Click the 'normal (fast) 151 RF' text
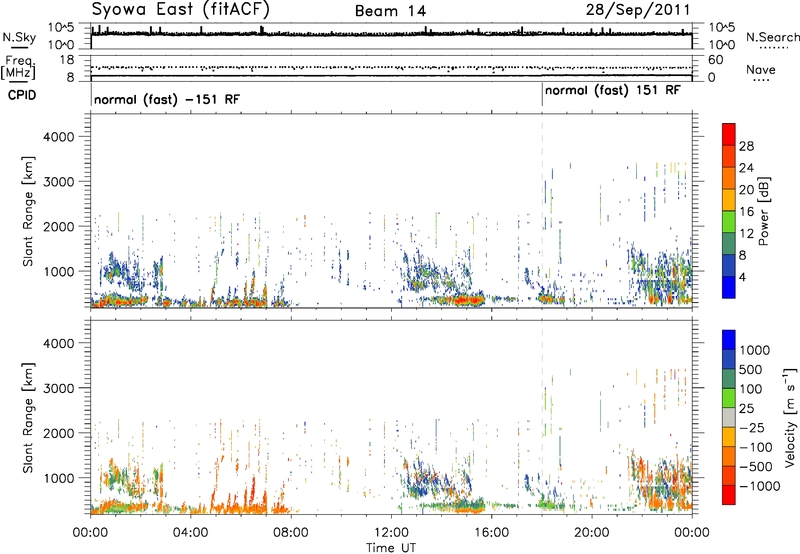 coord(613,91)
